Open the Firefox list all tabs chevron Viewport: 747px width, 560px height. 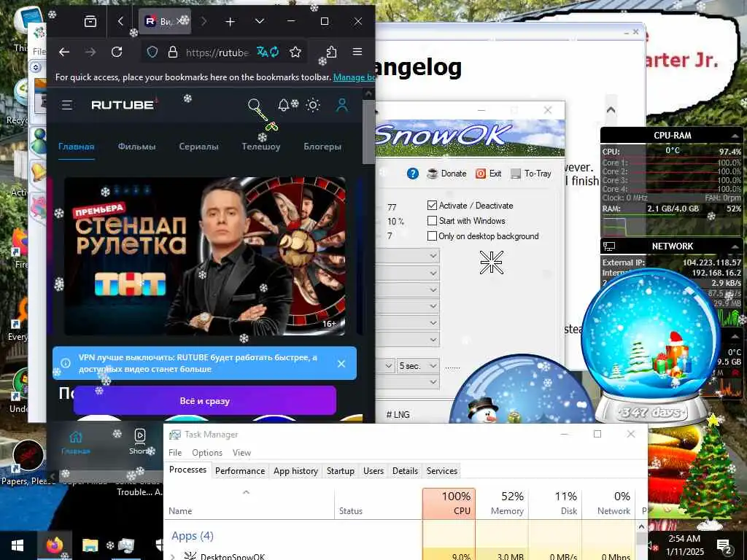coord(260,21)
